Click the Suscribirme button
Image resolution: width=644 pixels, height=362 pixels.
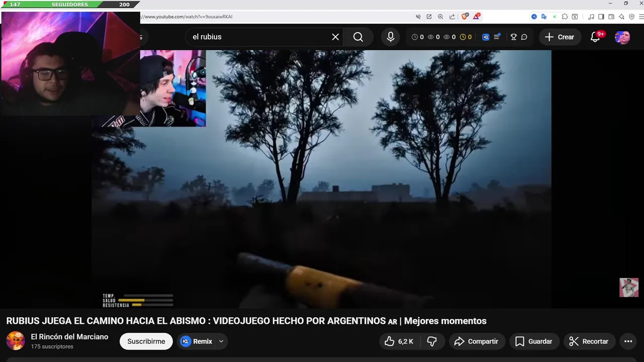tap(146, 341)
